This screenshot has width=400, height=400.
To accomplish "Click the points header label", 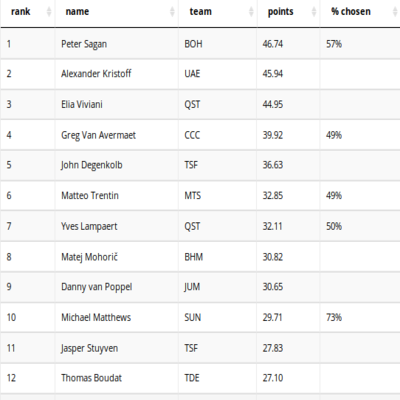I will (x=281, y=12).
